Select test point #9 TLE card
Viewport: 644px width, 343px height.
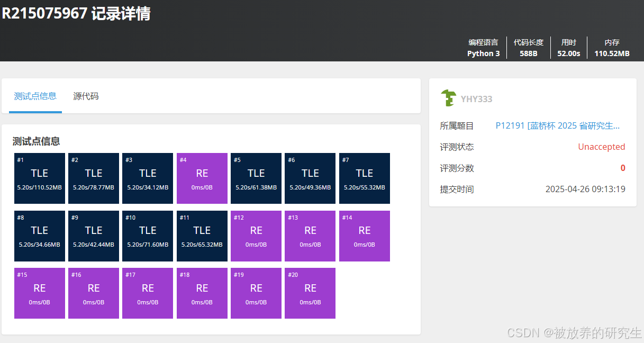point(94,236)
